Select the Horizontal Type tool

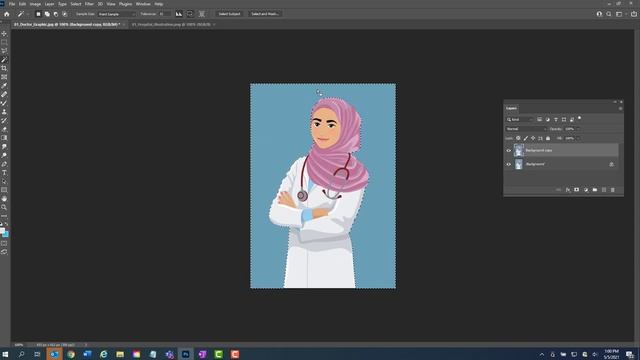coord(4,173)
